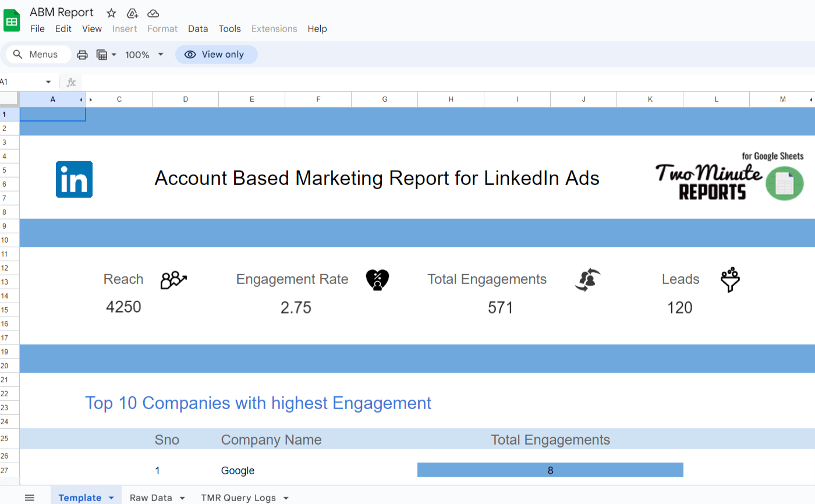Select the Template sheet tab

tap(80, 498)
